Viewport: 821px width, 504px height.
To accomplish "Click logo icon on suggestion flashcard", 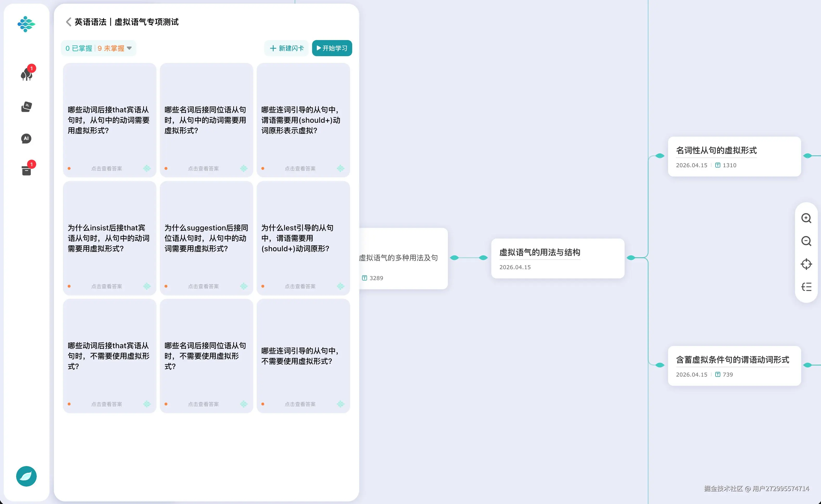I will [244, 286].
